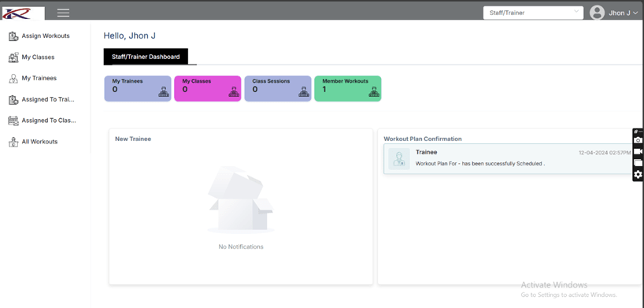The image size is (644, 308).
Task: Open the My Trainees summary card
Action: [x=138, y=88]
